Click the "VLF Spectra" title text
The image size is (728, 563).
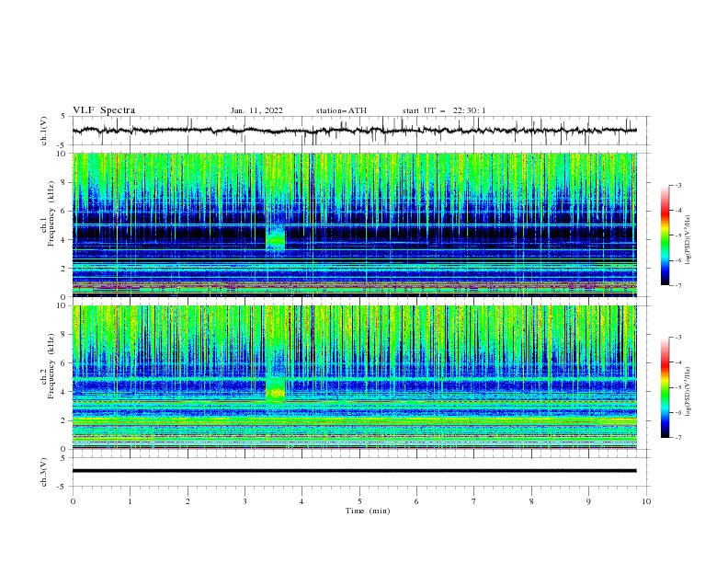click(x=104, y=110)
